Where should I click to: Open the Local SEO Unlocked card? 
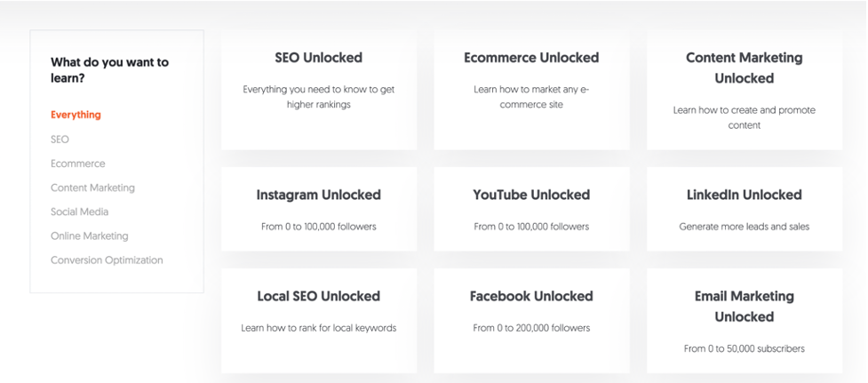318,296
